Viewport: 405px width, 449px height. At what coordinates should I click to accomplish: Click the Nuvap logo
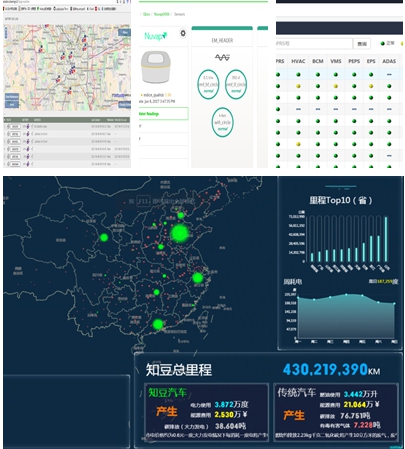pos(155,36)
